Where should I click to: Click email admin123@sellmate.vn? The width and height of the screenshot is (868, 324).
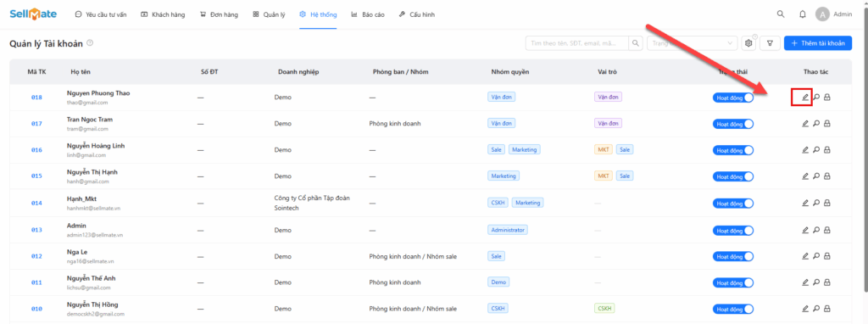point(95,235)
